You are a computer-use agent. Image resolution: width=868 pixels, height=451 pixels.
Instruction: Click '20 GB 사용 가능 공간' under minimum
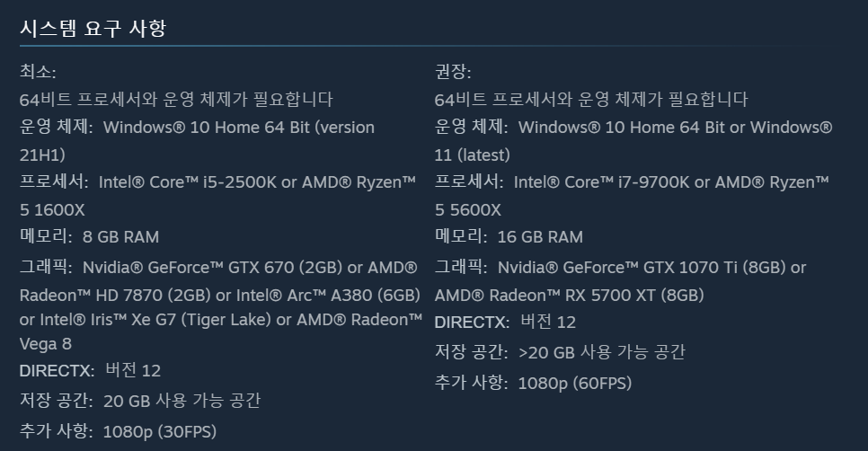[182, 401]
